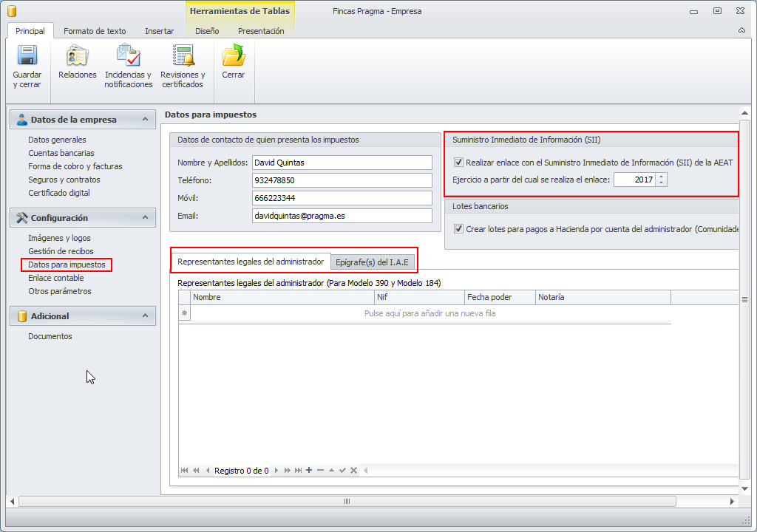Click the new row asterisk indicator
The image size is (757, 532).
pyautogui.click(x=184, y=313)
